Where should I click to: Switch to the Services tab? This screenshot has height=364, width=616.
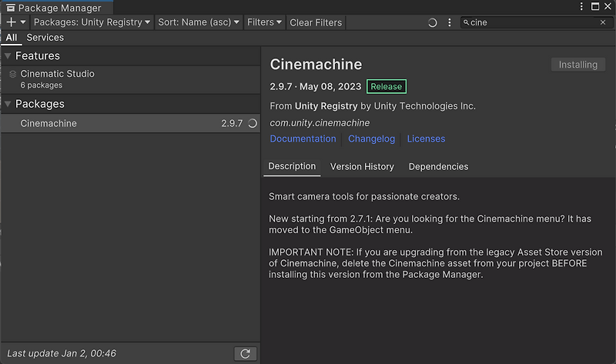pyautogui.click(x=45, y=38)
